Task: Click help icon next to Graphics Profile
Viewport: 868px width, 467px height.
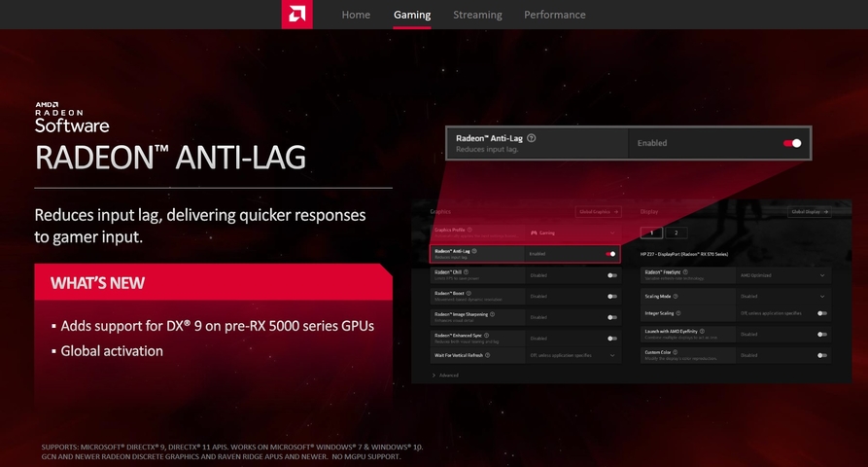Action: tap(469, 230)
